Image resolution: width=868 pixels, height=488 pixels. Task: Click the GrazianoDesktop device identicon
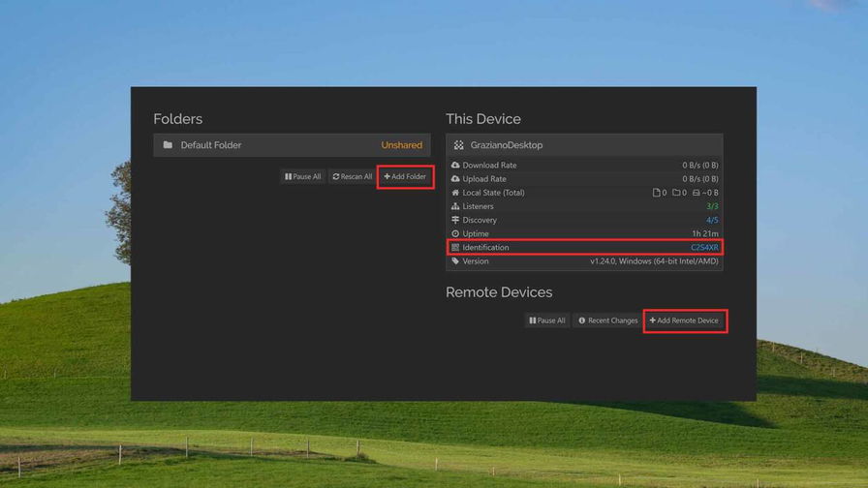coord(458,145)
